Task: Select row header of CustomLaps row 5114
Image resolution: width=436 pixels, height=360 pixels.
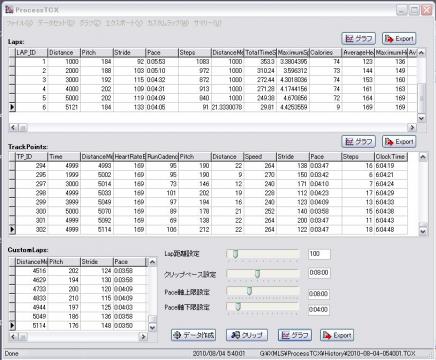Action: pos(12,325)
